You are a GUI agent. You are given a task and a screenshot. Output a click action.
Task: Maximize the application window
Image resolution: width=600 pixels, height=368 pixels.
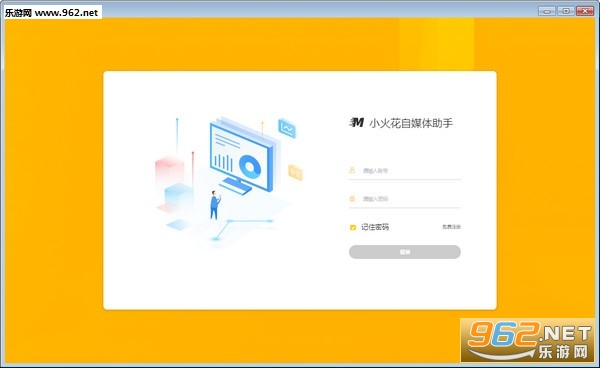566,11
